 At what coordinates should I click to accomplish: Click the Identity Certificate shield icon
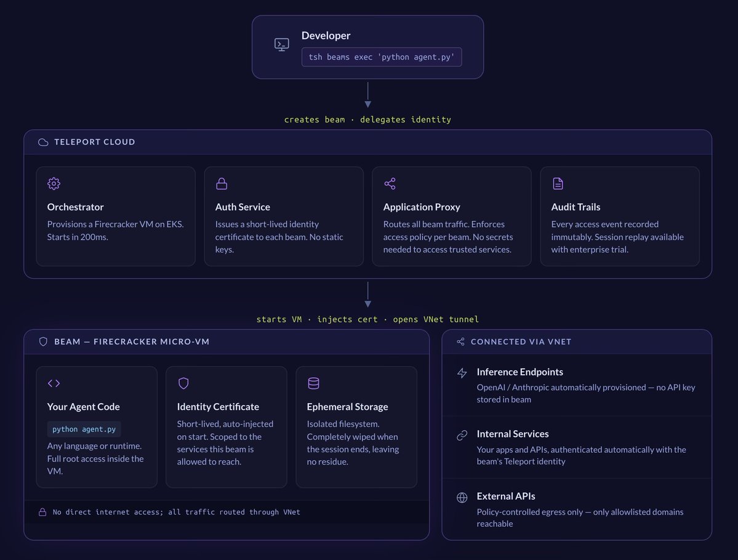183,383
